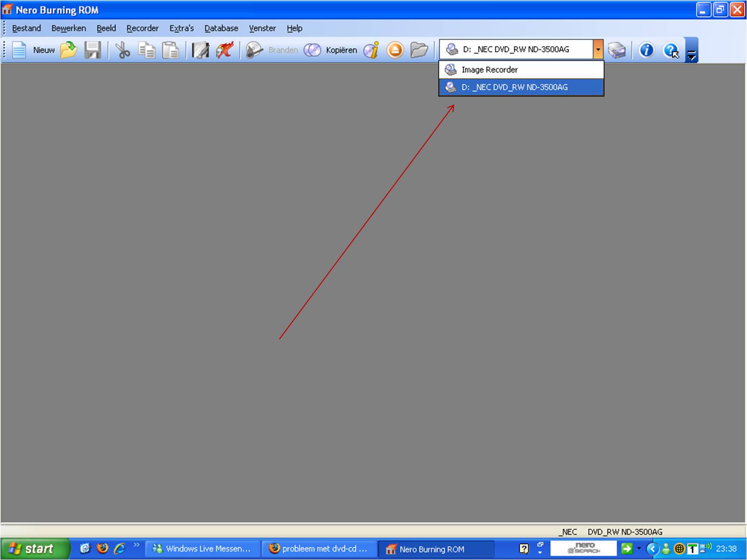Open the Bestand menu
This screenshot has height=560, width=747.
click(x=27, y=28)
